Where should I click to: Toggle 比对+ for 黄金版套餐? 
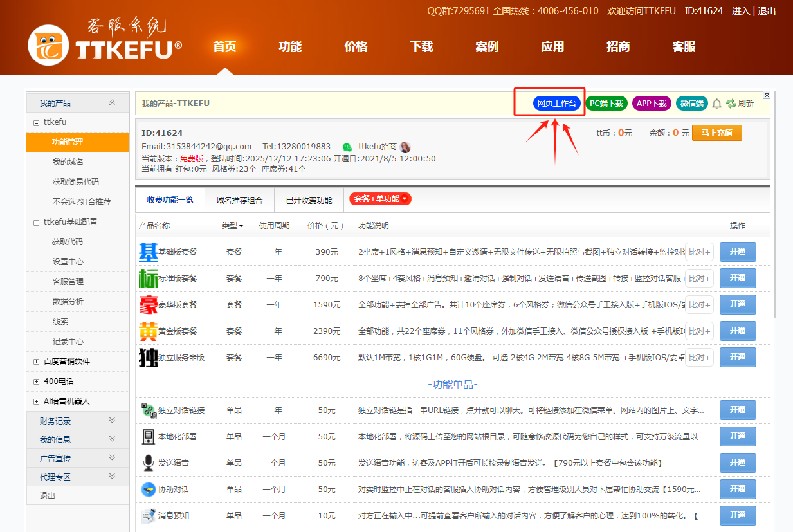tap(699, 331)
